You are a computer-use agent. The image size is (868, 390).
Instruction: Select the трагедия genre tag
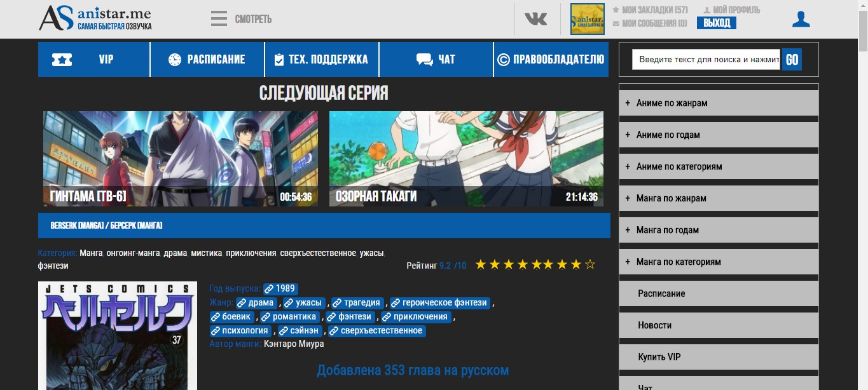357,302
